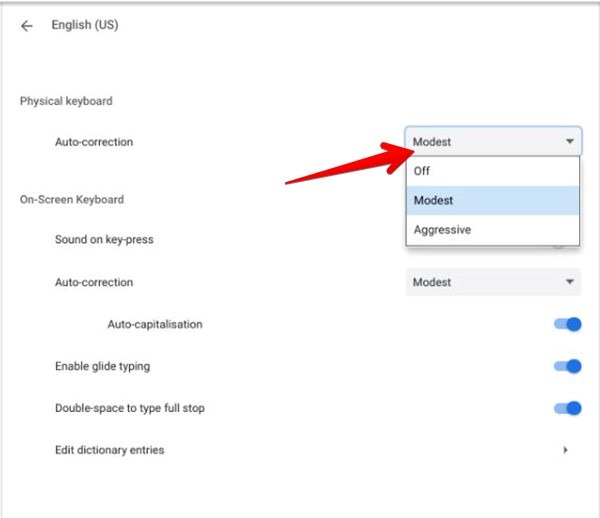Screen dimensions: 600x518
Task: Open On-Screen Keyboard Auto-correction dropdown
Action: coord(493,282)
